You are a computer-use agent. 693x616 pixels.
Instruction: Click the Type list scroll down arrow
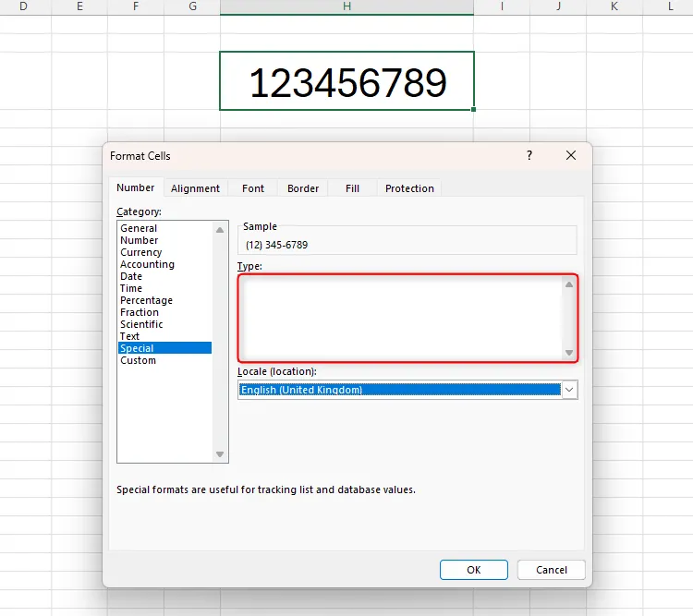tap(569, 353)
